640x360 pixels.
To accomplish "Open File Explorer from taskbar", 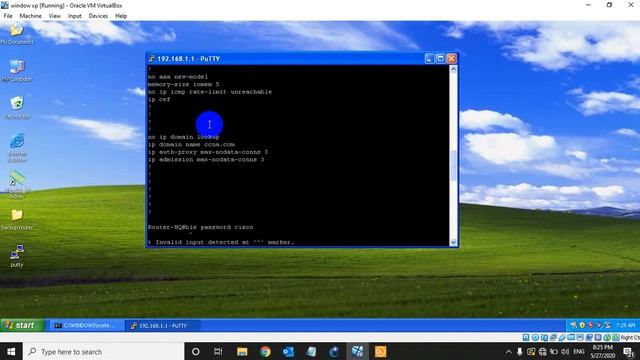I will tap(242, 351).
